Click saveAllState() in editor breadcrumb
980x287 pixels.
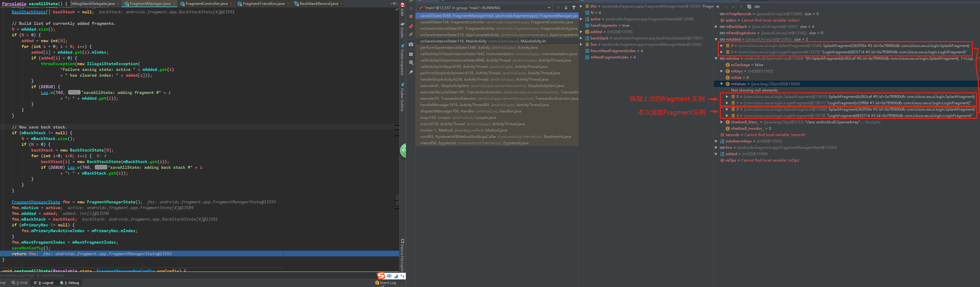point(52,275)
